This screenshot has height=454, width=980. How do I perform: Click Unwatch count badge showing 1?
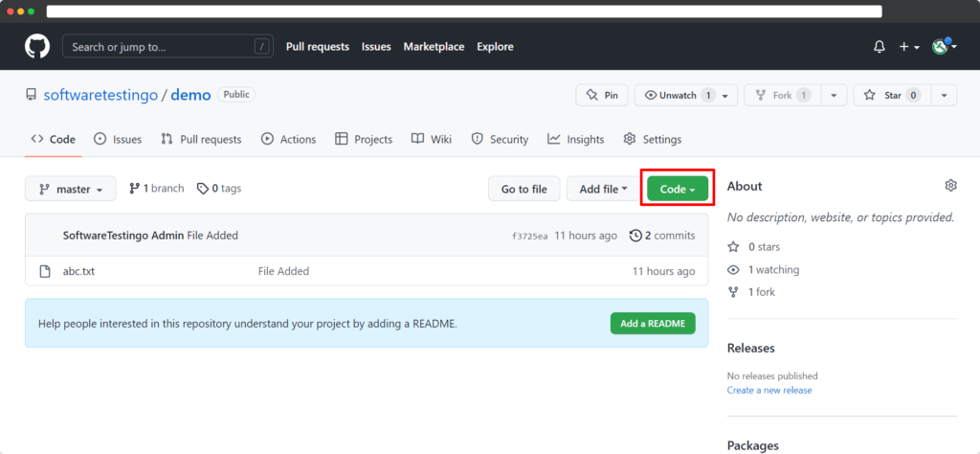(707, 95)
